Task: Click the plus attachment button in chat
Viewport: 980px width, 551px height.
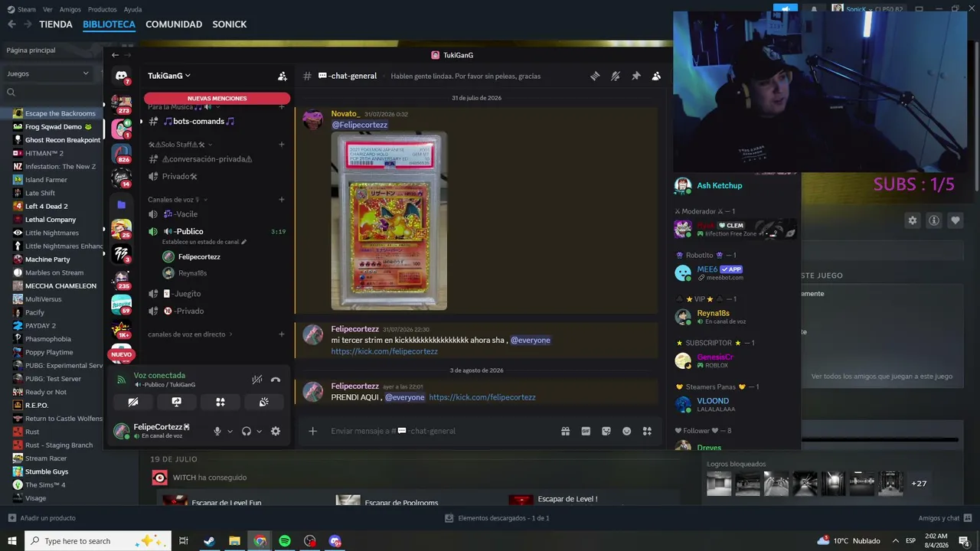Action: coord(312,431)
